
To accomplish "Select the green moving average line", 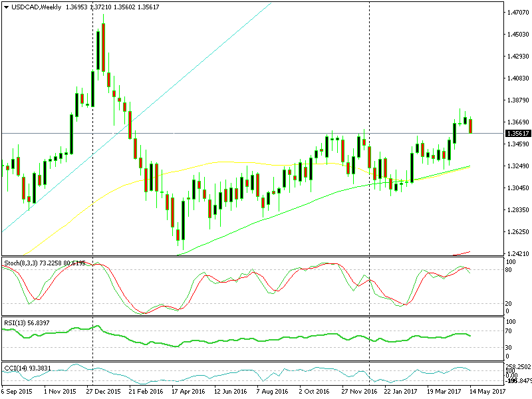I will pos(305,203).
